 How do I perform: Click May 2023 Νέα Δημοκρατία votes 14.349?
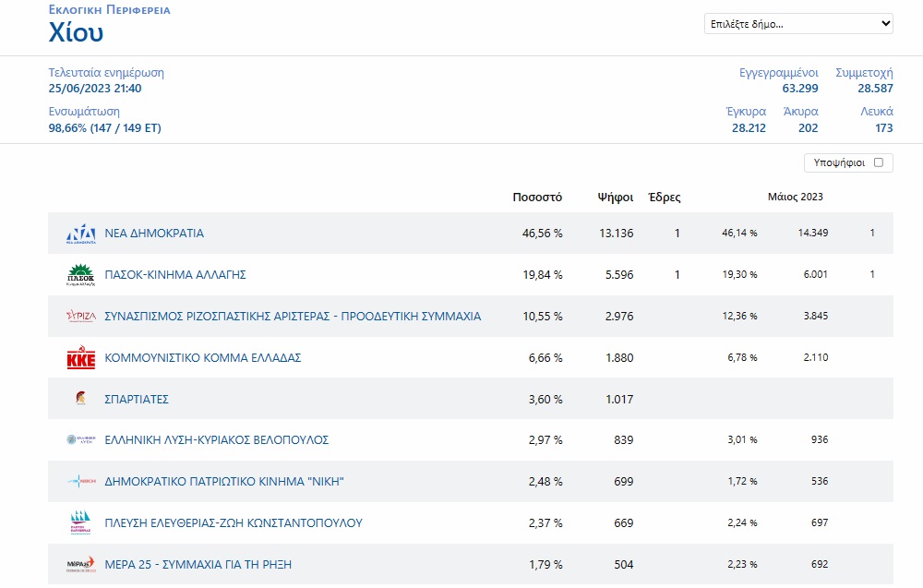click(x=813, y=233)
